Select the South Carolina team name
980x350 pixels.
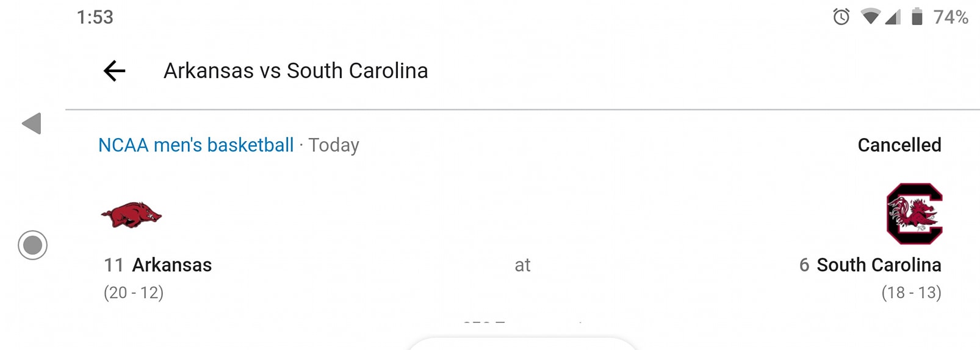879,265
